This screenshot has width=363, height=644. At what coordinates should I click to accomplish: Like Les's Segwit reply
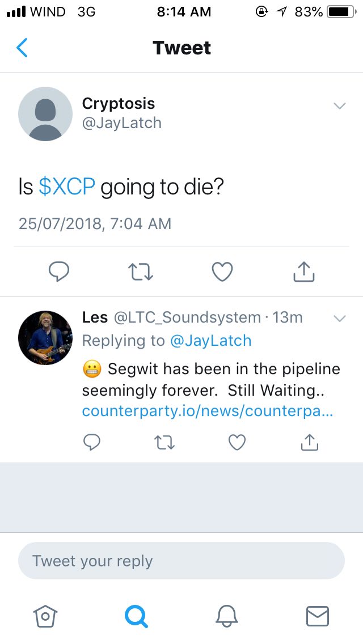237,442
